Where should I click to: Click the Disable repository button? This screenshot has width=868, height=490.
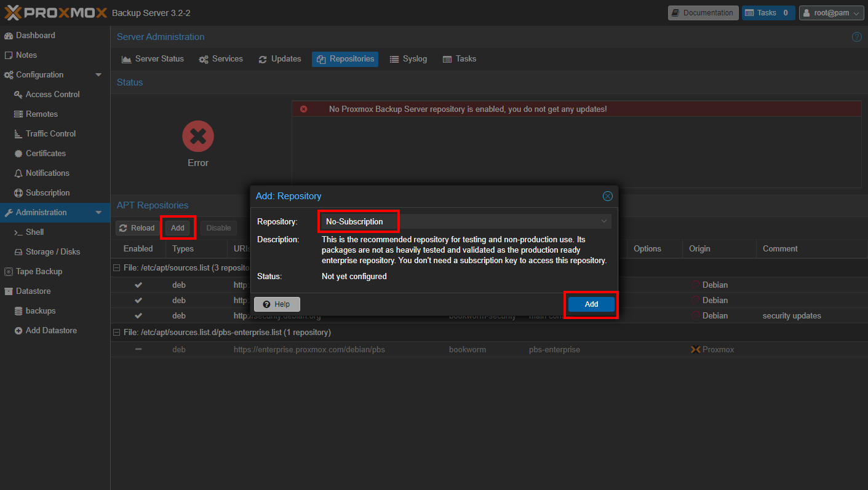tap(218, 228)
